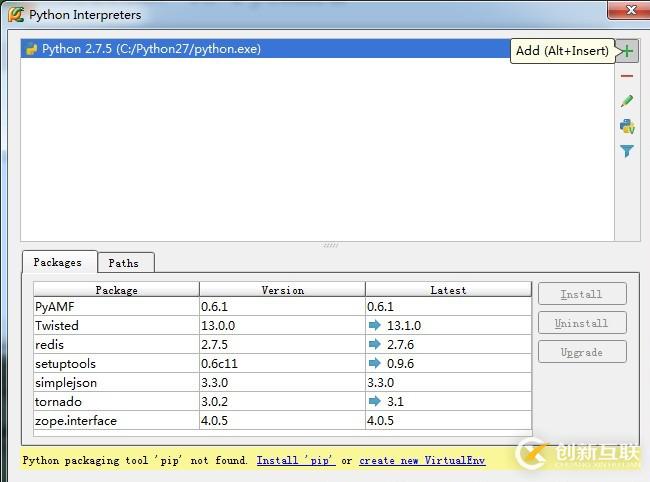The image size is (650, 482).
Task: Click the update arrow beside tornado 3.1
Action: click(x=375, y=401)
